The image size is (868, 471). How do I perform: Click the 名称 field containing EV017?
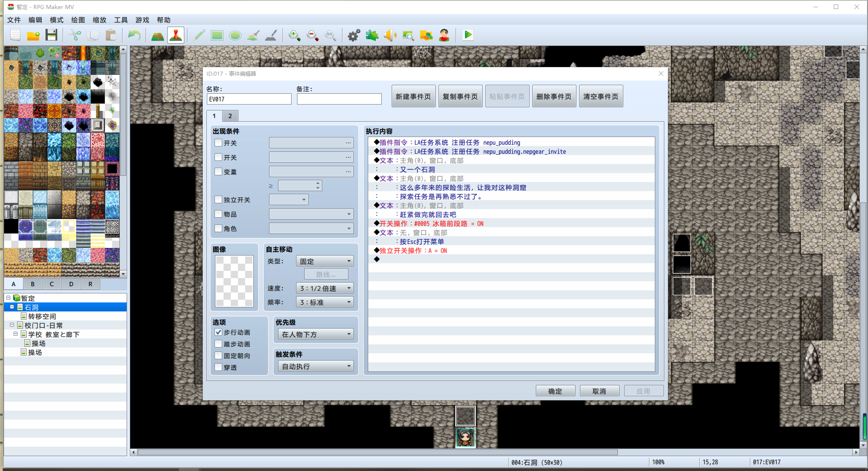[249, 99]
